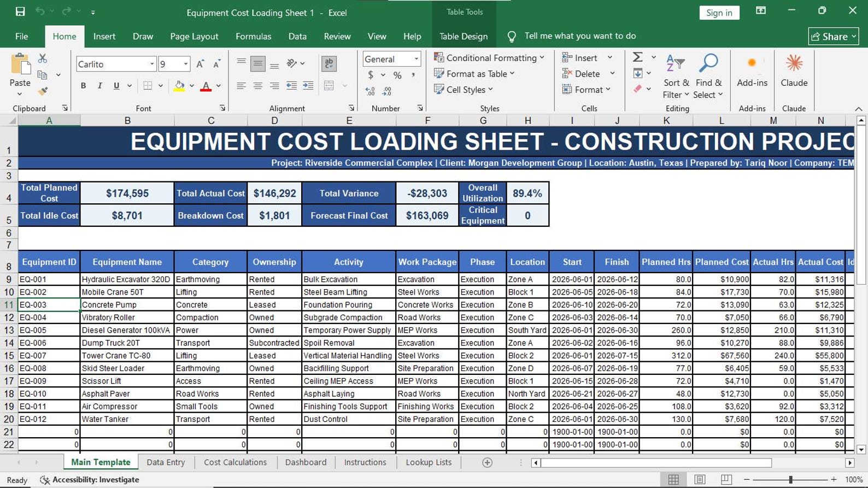This screenshot has width=868, height=488.
Task: Open the Add-ins button
Action: (x=752, y=71)
